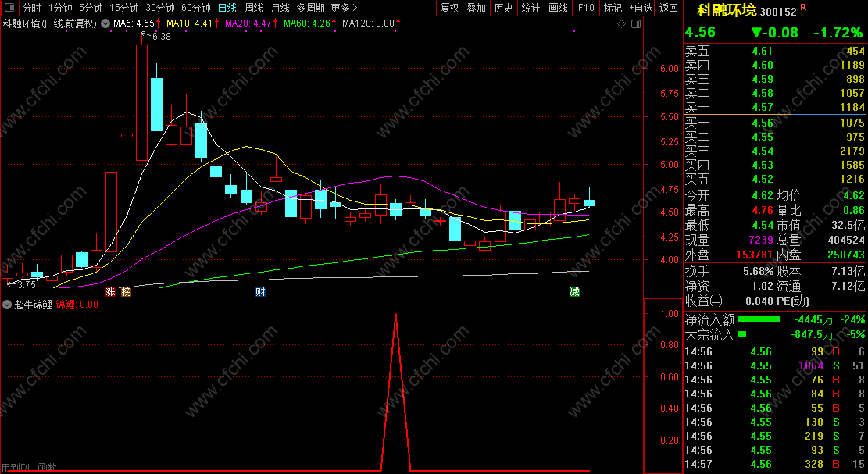Click the 涨 event marker icon

point(111,291)
